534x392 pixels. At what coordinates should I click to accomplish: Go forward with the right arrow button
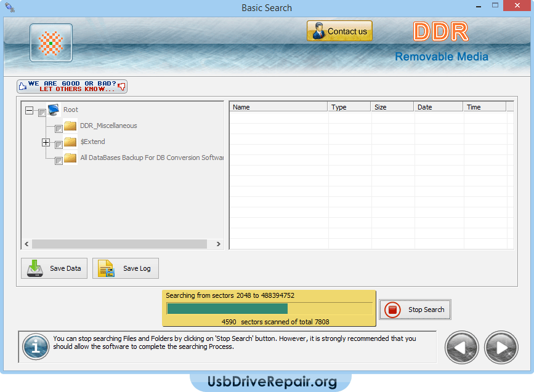click(501, 348)
